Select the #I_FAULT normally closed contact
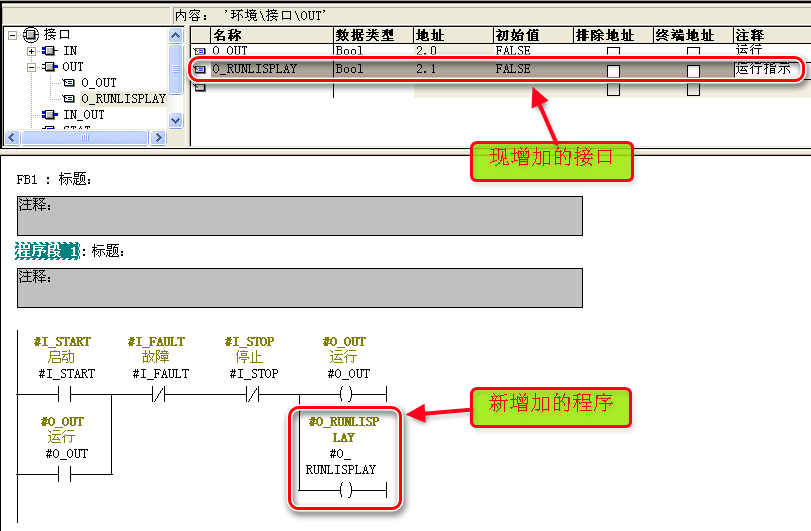This screenshot has height=531, width=811. coord(159,396)
